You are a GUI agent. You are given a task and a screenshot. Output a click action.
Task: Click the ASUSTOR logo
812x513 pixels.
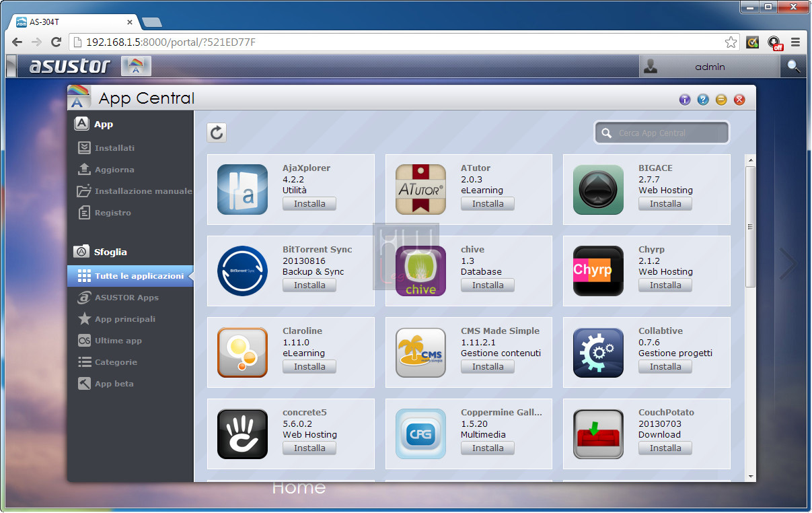pyautogui.click(x=69, y=66)
